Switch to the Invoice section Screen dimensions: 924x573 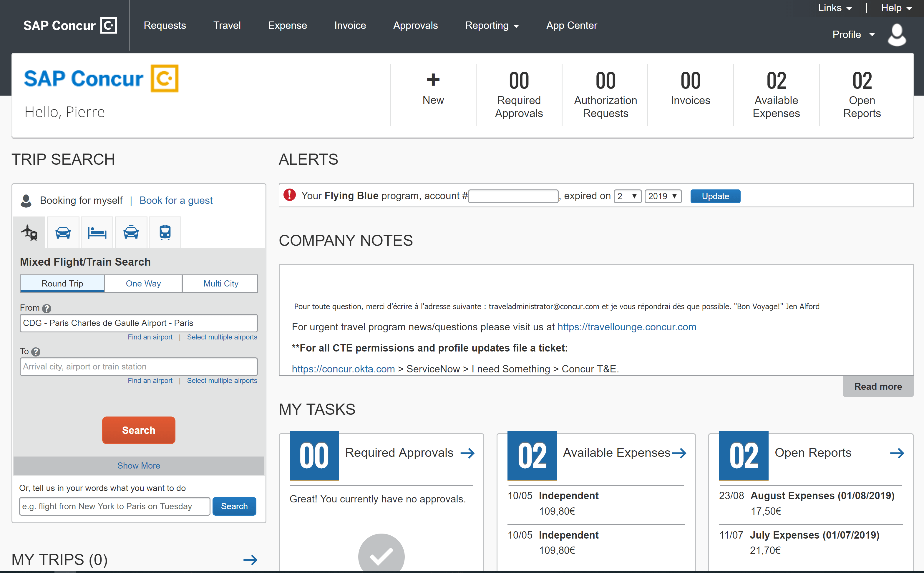350,25
